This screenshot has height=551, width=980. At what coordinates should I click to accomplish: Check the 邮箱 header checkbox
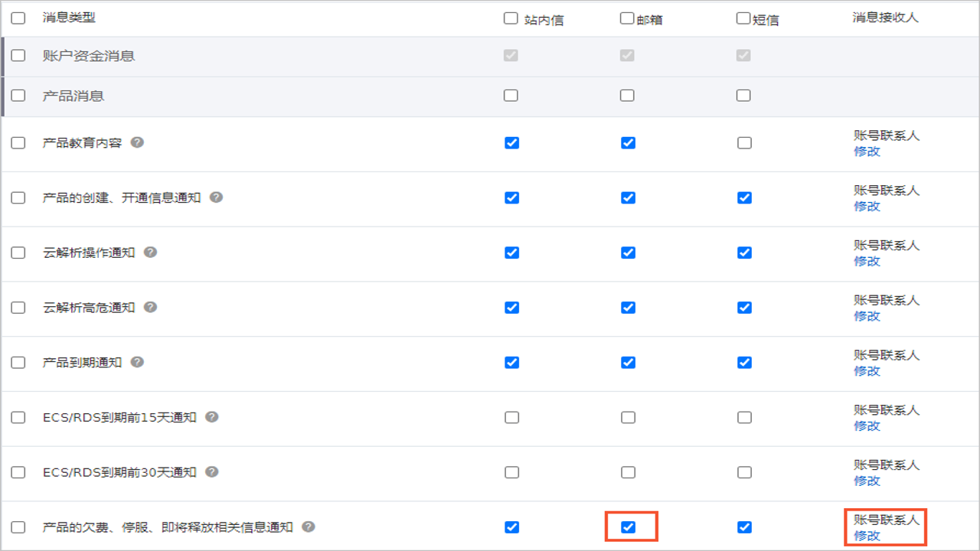tap(627, 18)
